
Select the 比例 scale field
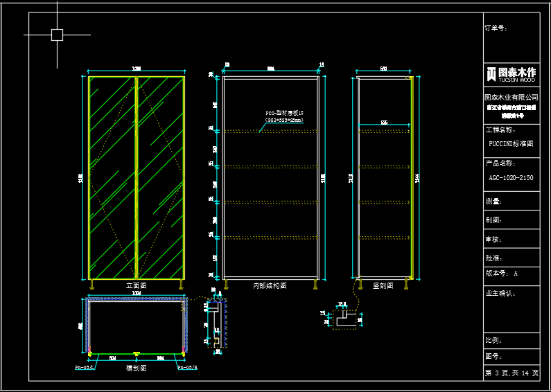[x=493, y=341]
